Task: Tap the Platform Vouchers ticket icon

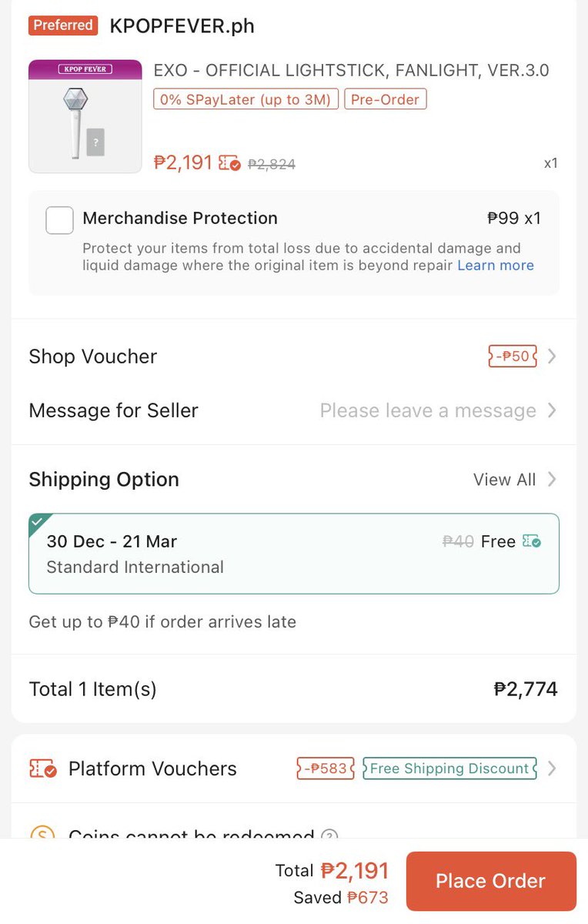Action: pos(42,768)
